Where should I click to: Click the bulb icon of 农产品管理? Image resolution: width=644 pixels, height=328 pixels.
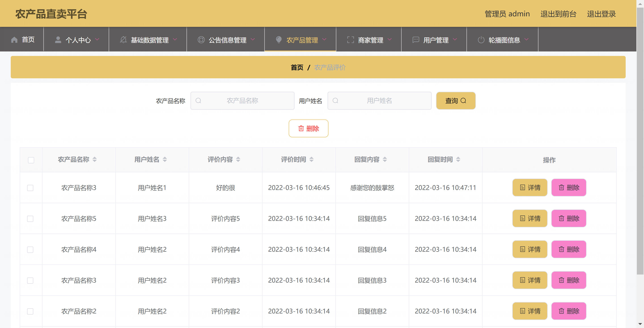pos(279,40)
